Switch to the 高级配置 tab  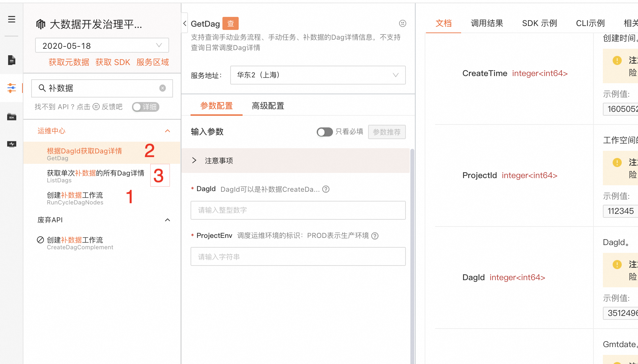pos(268,106)
